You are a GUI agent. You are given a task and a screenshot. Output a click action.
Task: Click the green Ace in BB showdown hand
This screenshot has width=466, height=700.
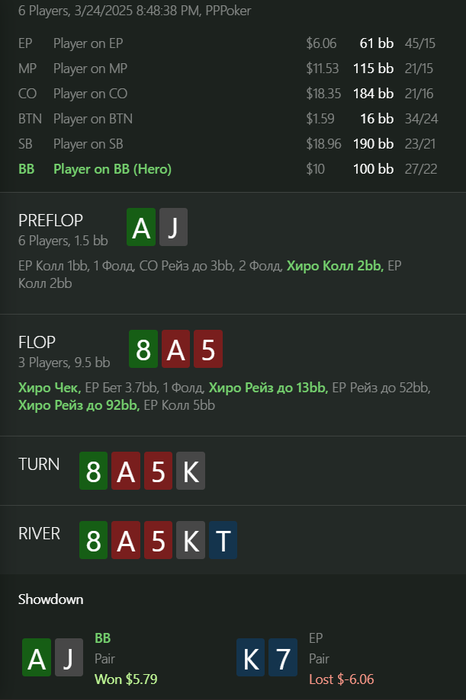point(37,658)
